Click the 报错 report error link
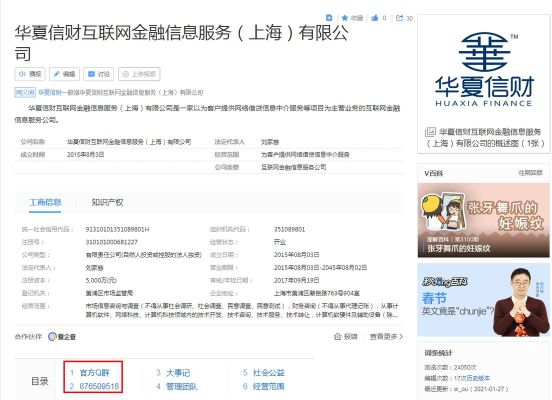 pos(346,337)
